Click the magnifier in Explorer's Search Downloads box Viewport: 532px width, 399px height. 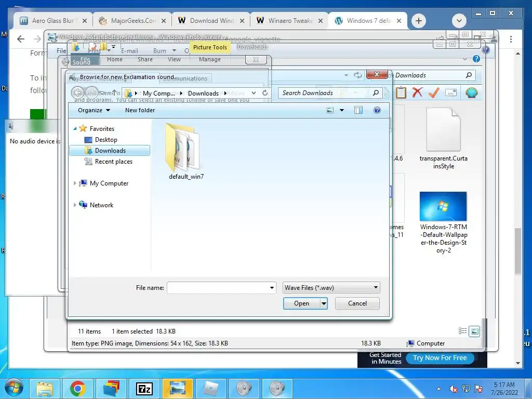[x=469, y=75]
